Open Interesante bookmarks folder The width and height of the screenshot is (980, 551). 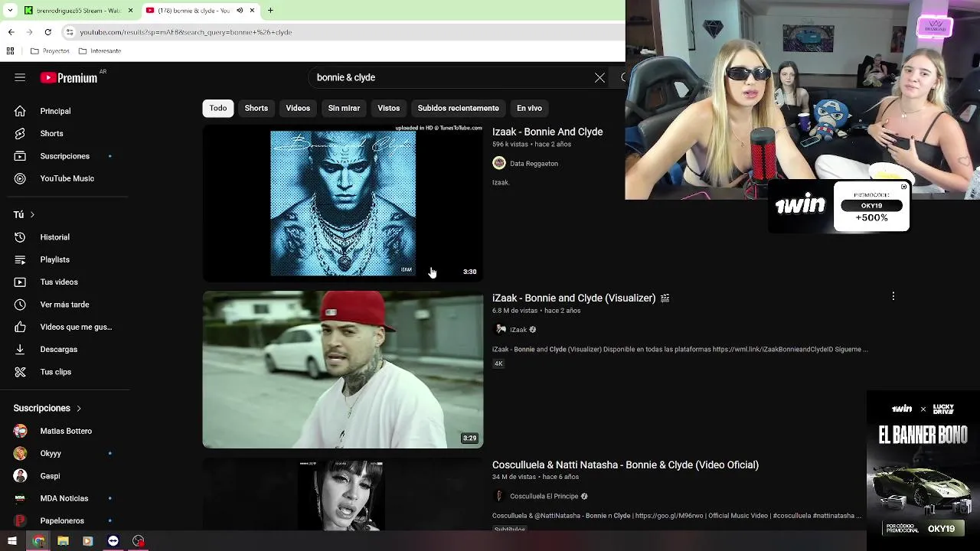click(x=100, y=51)
